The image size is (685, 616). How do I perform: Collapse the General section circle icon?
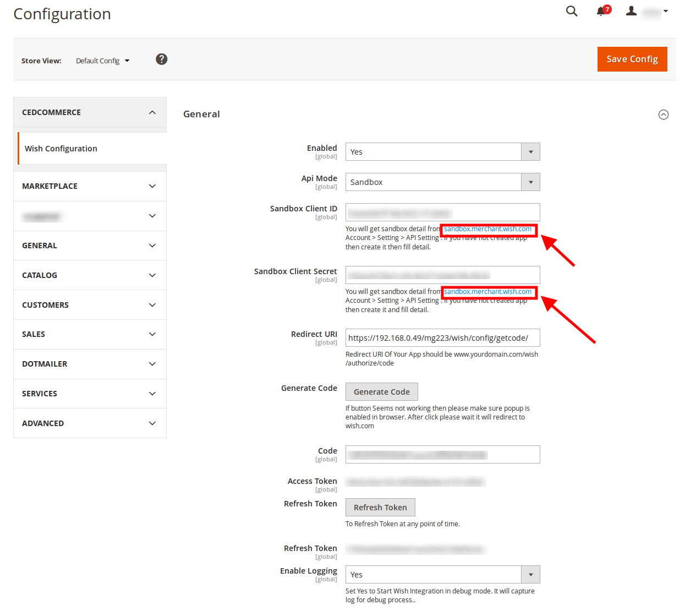pos(664,115)
